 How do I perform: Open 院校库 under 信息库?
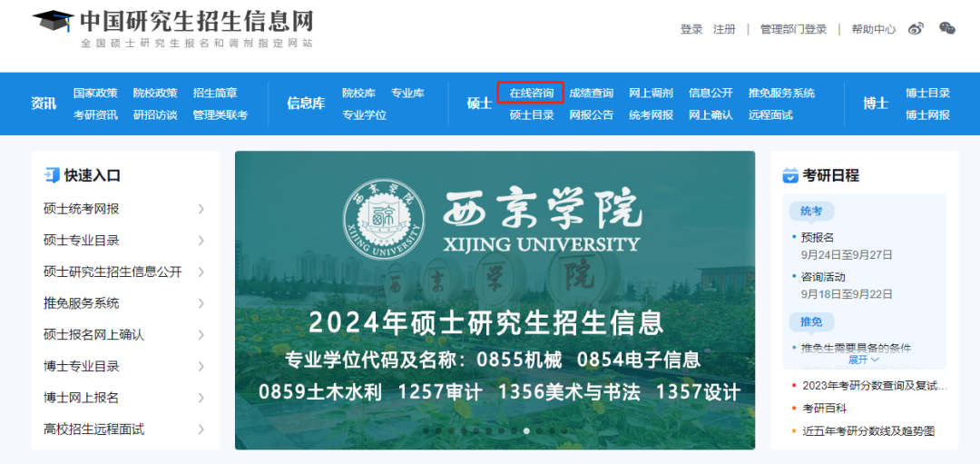pyautogui.click(x=358, y=94)
